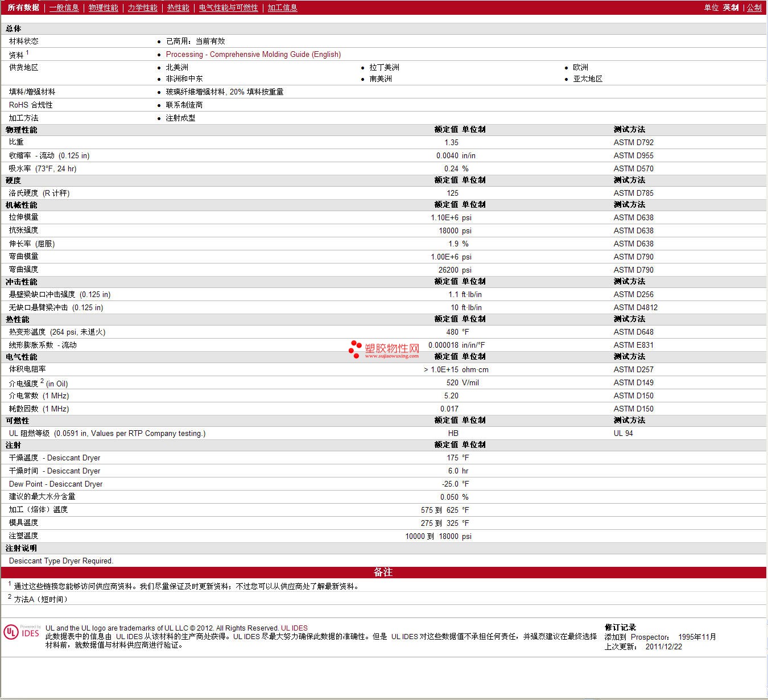Click 模具温度 row label
768x700 pixels.
(x=23, y=522)
